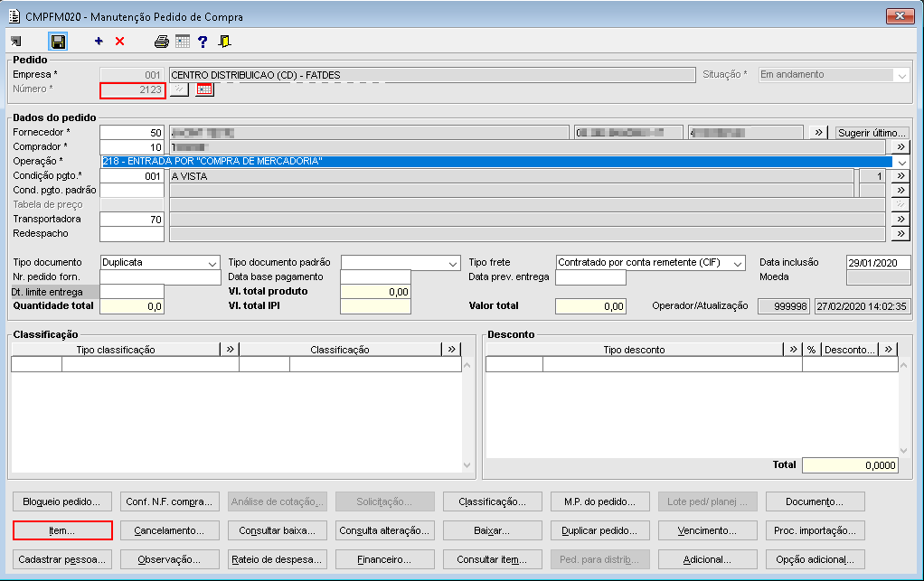Click the application document icon in title bar
Viewport: 924px width, 581px height.
pyautogui.click(x=14, y=16)
